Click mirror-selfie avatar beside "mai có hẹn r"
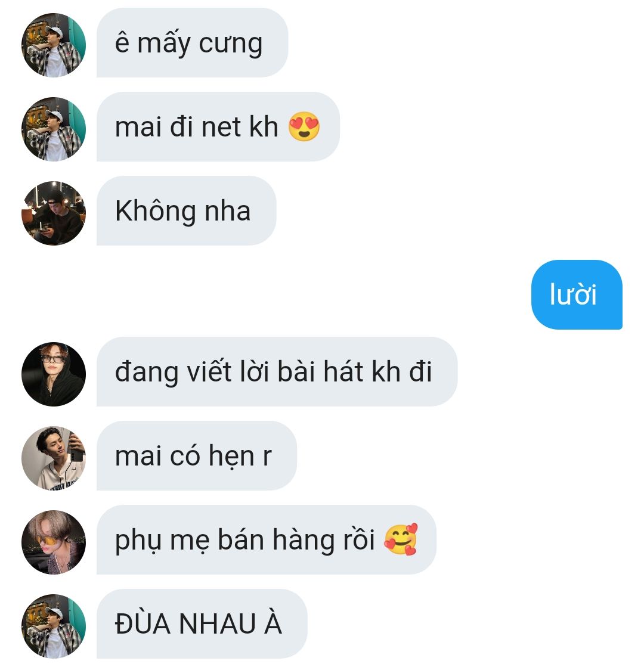This screenshot has width=644, height=664. [x=54, y=458]
